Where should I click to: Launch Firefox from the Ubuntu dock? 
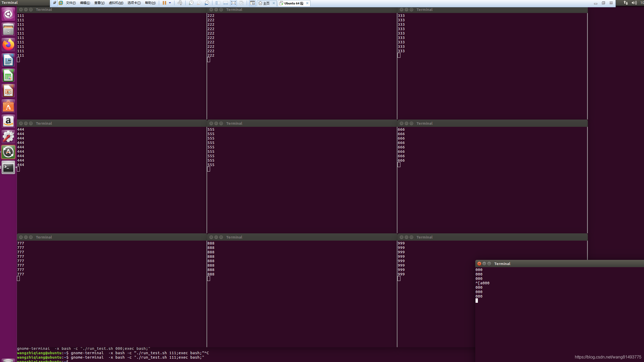tap(8, 45)
